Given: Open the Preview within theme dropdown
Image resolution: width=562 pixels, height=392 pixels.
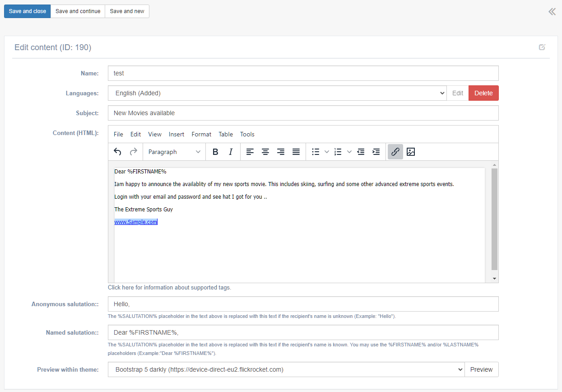Looking at the screenshot, I should click(x=286, y=369).
